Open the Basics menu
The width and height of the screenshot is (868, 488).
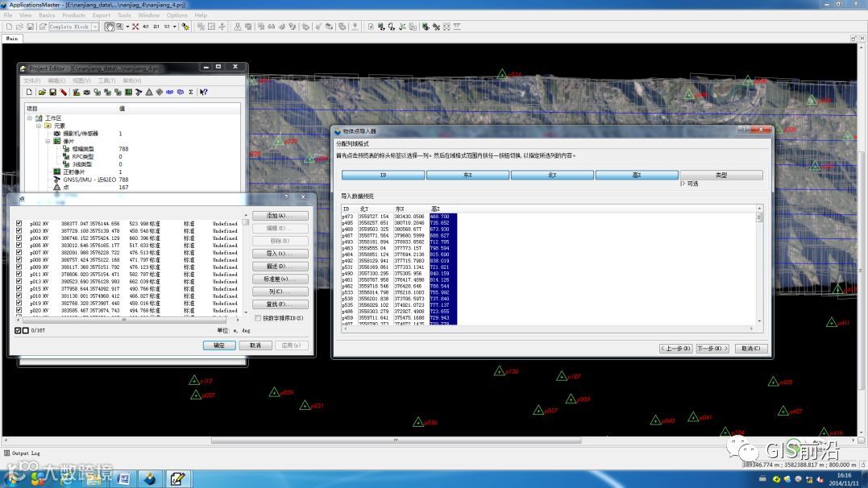pyautogui.click(x=47, y=15)
